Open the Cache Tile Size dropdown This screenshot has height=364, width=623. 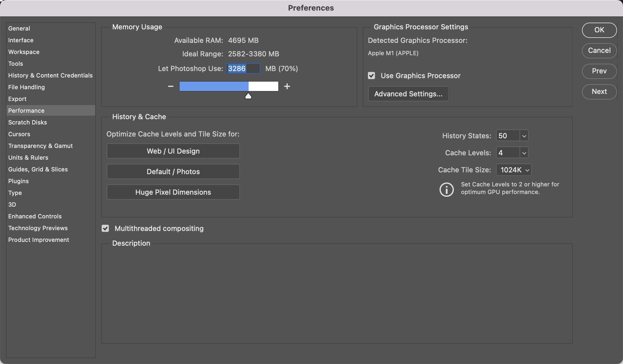point(514,170)
